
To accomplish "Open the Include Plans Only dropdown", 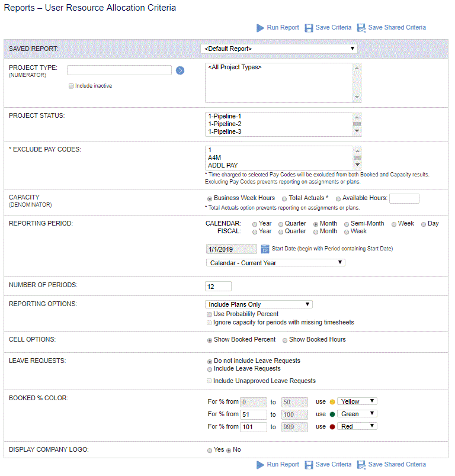I will point(259,304).
